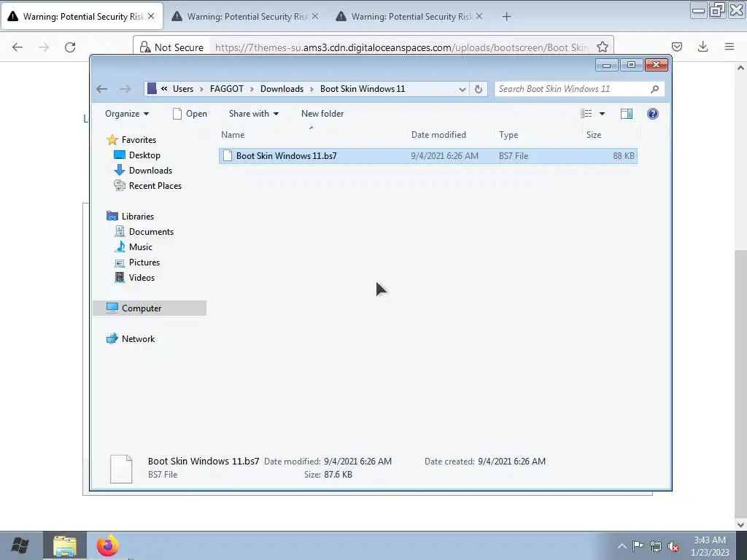
Task: Open a new Firefox tab
Action: coord(506,17)
